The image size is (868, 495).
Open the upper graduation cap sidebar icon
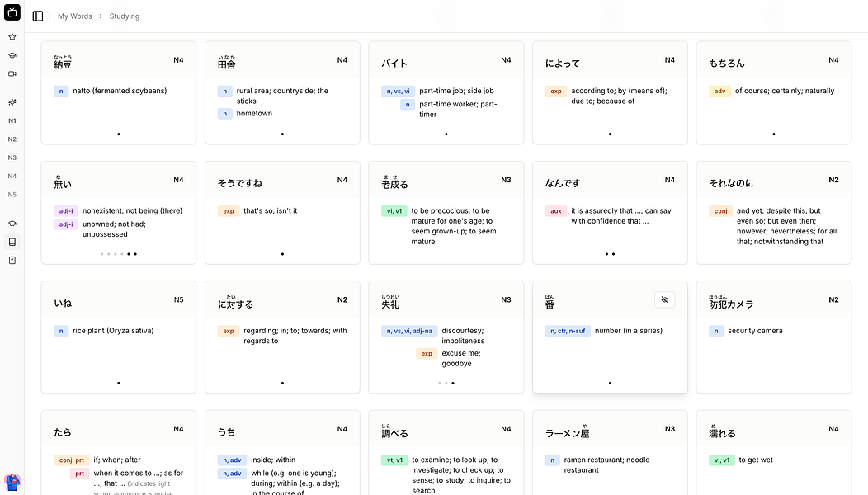pos(12,55)
